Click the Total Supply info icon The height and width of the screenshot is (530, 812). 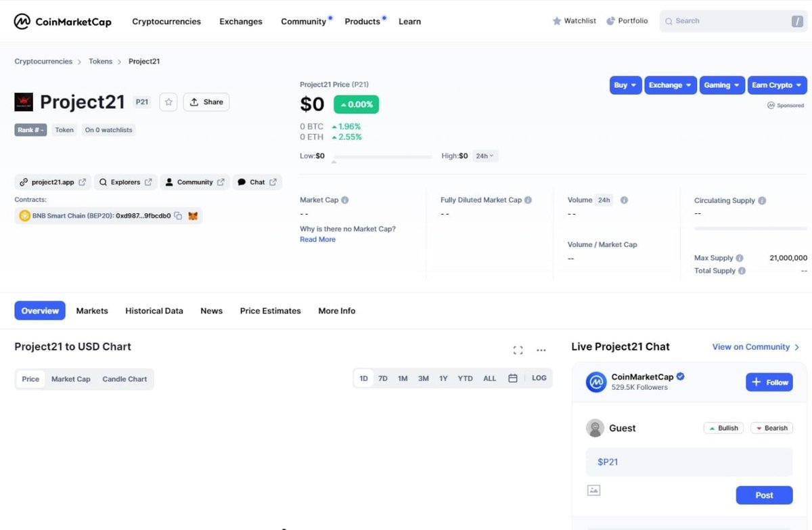(x=742, y=271)
